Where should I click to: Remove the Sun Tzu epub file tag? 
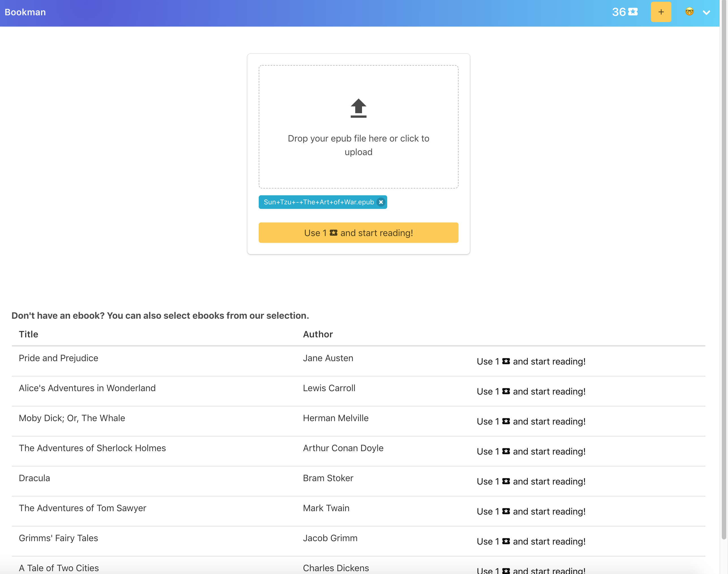(381, 202)
